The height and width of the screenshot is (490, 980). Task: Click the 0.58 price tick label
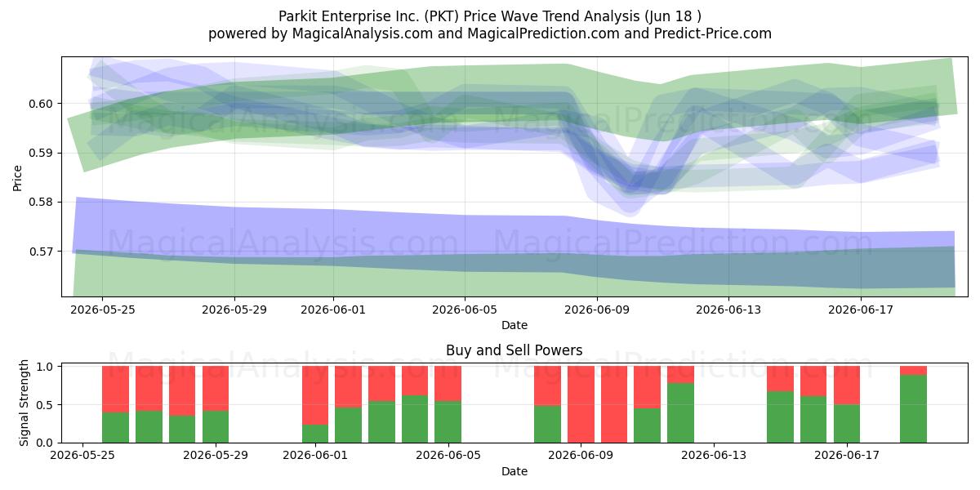pyautogui.click(x=42, y=202)
